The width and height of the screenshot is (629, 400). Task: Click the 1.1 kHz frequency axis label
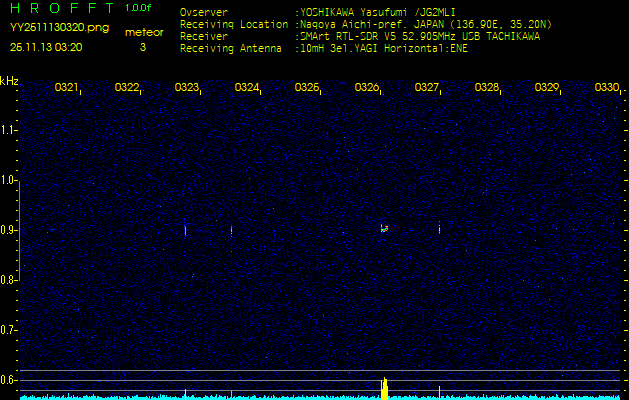(x=9, y=130)
